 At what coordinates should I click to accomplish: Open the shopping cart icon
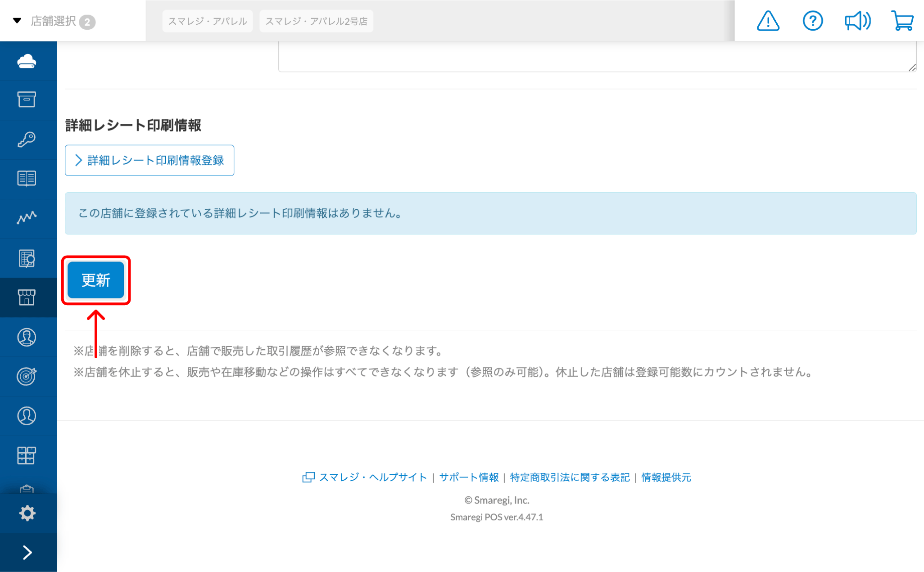(902, 21)
